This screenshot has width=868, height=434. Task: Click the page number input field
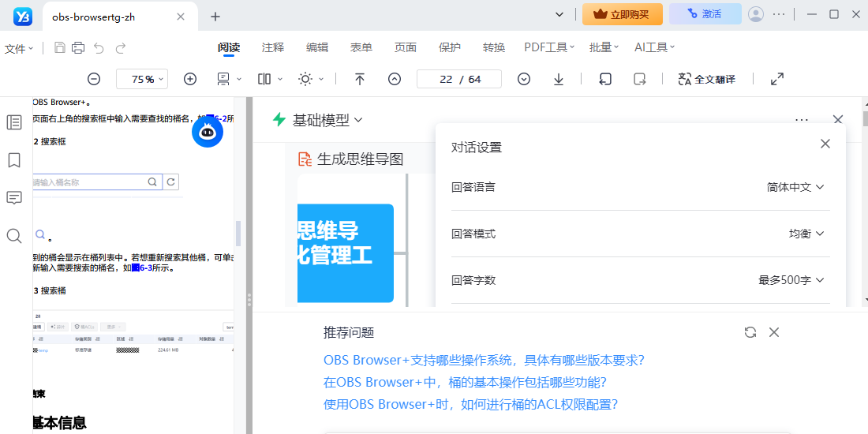point(459,79)
